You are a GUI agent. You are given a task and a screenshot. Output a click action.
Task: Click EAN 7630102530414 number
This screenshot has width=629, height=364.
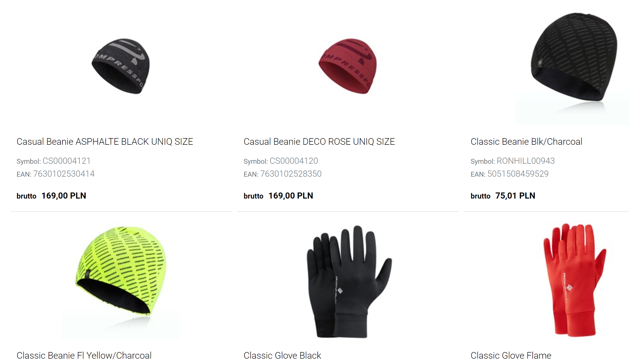coord(64,174)
